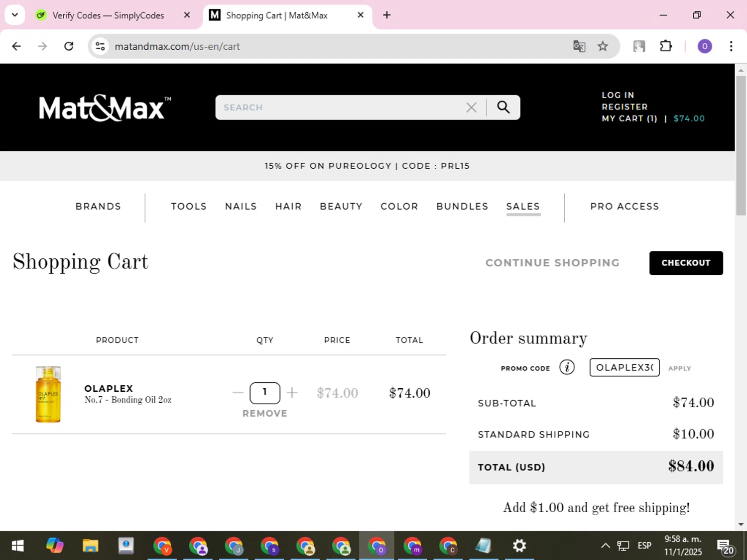The height and width of the screenshot is (560, 747).
Task: Click the LOG IN link
Action: click(618, 95)
